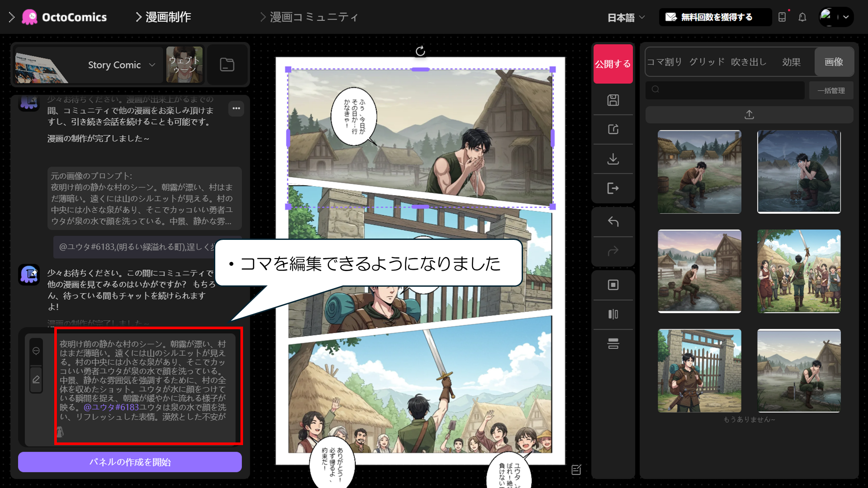Click the undo arrow
This screenshot has width=868, height=488.
click(x=613, y=222)
